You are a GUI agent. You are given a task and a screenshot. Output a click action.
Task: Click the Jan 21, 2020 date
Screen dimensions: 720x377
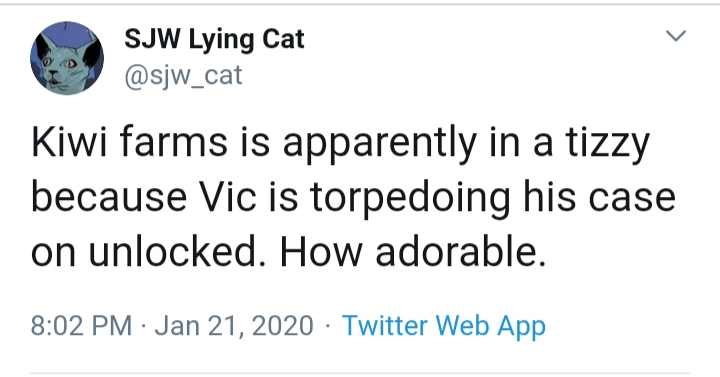pos(234,326)
